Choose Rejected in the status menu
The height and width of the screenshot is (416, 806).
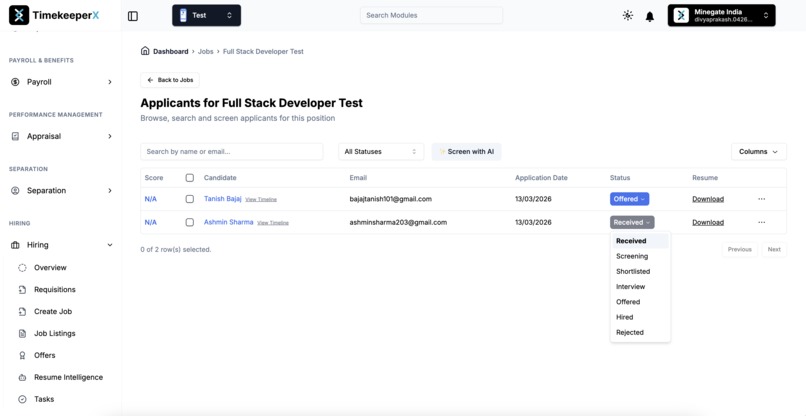tap(640, 332)
